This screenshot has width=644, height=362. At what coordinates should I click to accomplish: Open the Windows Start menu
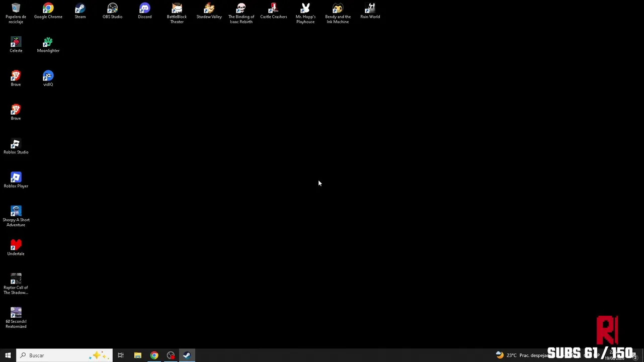(8, 355)
